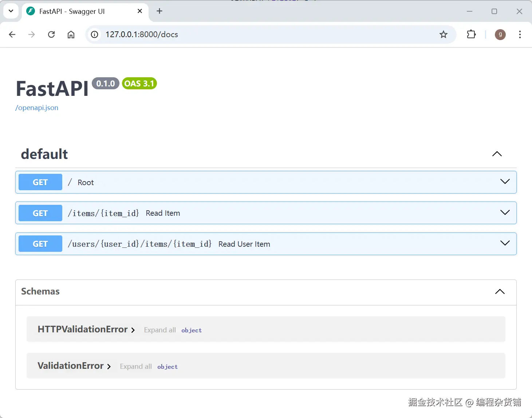The height and width of the screenshot is (418, 532).
Task: Click the address bar URL 127.0.0.1:8000/docs
Action: [x=142, y=34]
